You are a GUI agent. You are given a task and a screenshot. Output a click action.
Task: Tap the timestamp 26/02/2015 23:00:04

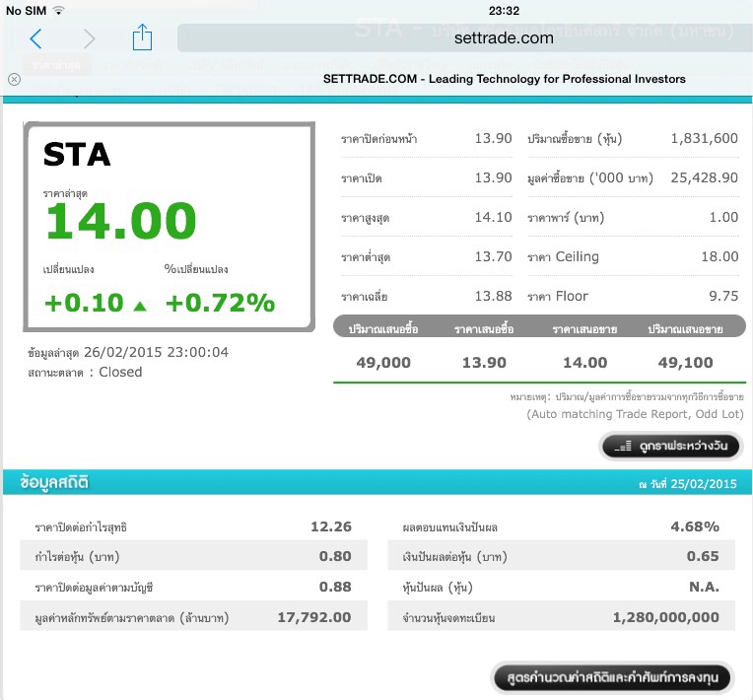pos(156,352)
